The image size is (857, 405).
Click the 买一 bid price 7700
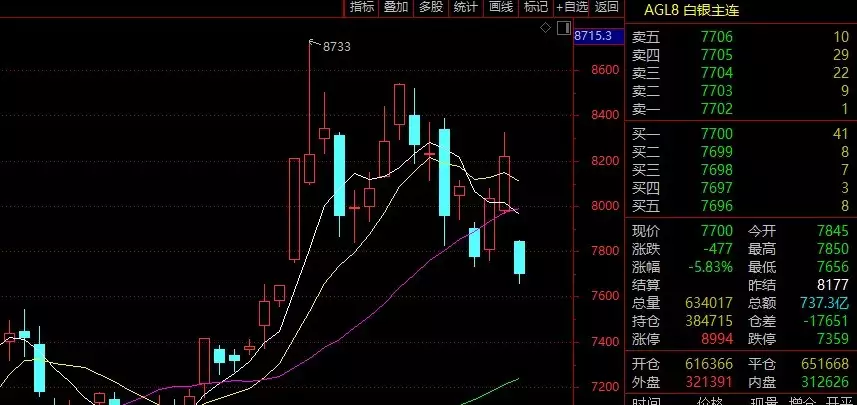tap(717, 134)
